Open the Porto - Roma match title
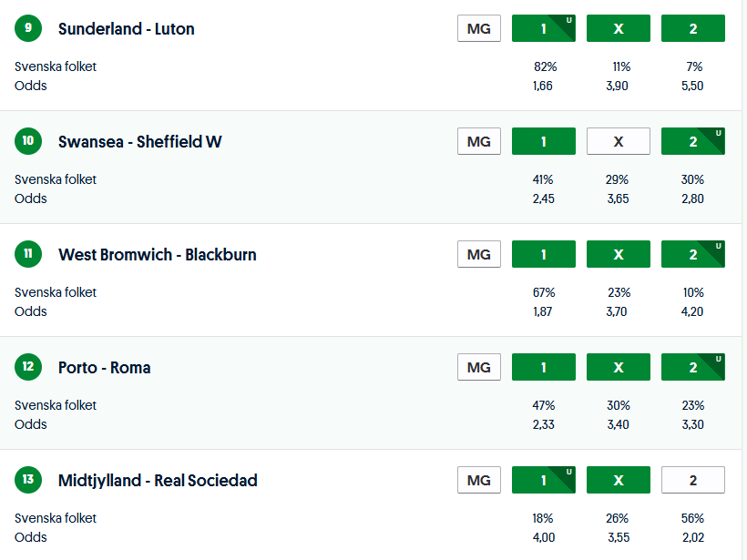747x560 pixels. (105, 368)
